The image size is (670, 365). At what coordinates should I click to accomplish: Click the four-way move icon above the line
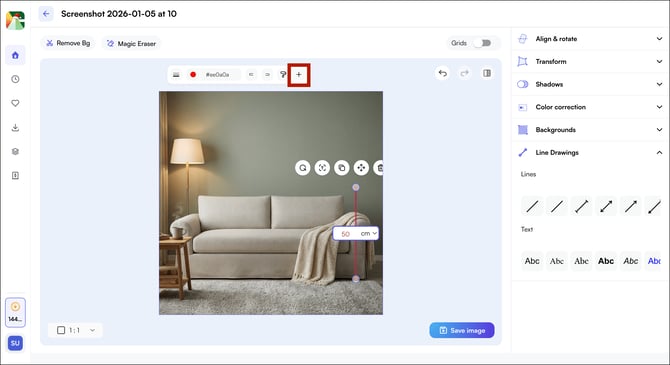(361, 168)
